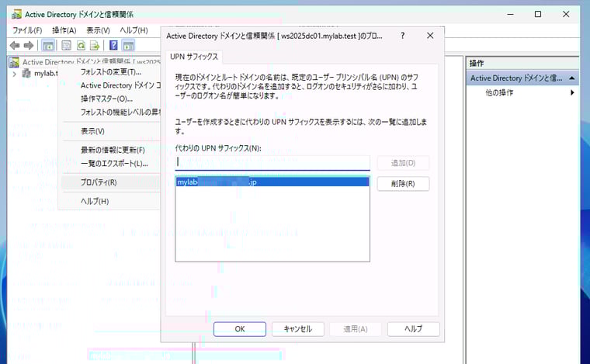Minimize the Active Directory main window
Viewport: 590px width, 364px height.
pyautogui.click(x=510, y=14)
